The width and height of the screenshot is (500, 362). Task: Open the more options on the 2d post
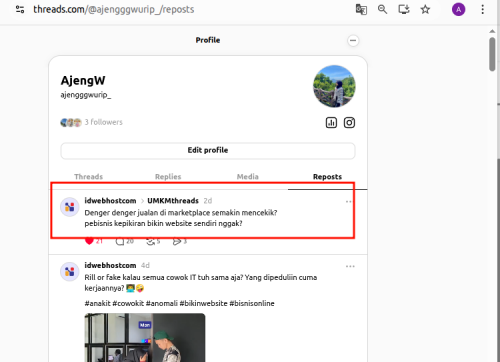coord(349,202)
